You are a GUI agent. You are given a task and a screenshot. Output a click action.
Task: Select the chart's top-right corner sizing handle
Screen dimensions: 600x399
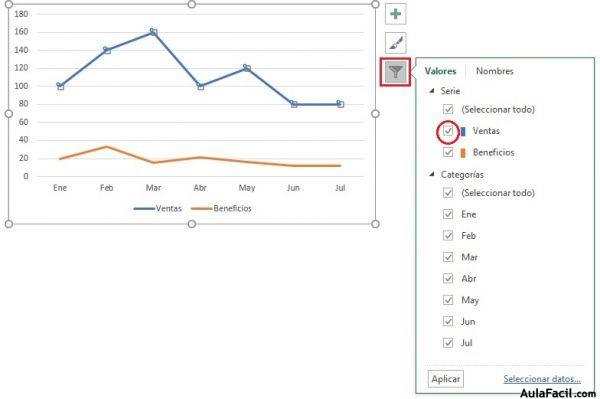pyautogui.click(x=375, y=5)
